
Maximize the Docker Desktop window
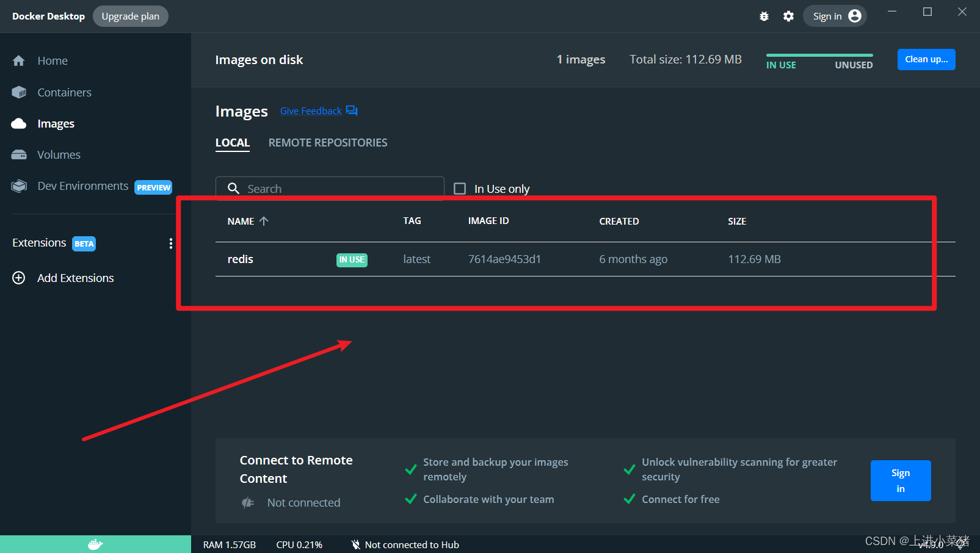pyautogui.click(x=927, y=12)
